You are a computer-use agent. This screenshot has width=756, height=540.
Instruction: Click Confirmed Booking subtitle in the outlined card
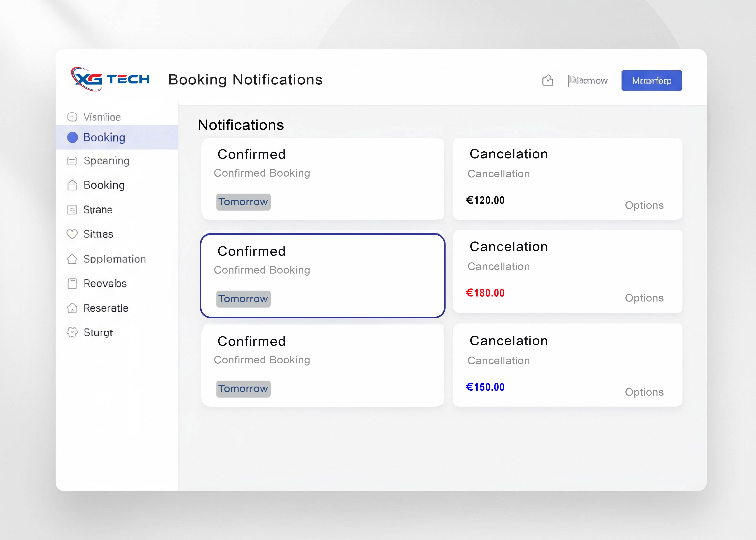262,270
